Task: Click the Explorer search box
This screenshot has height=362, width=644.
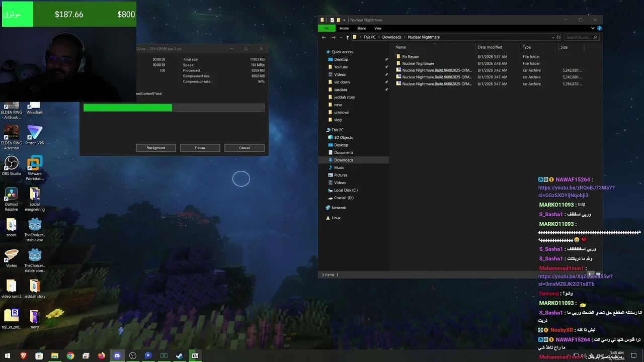Action: pos(582,37)
